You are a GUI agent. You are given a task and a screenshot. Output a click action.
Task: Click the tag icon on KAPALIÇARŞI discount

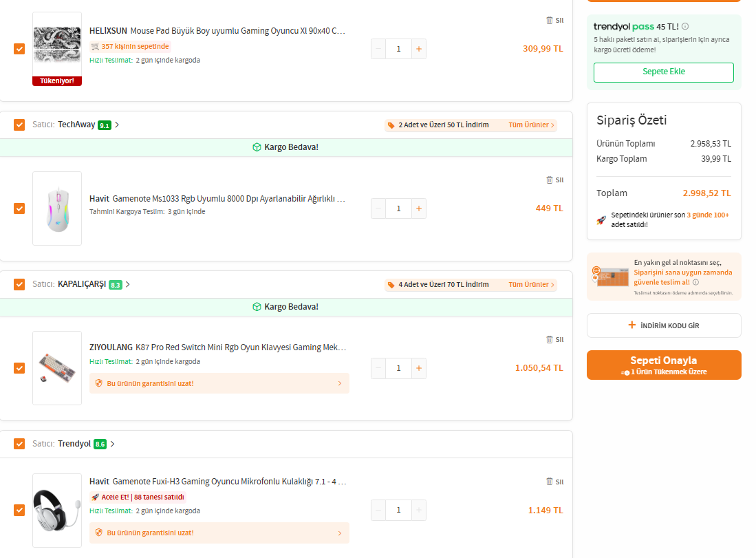(x=391, y=285)
